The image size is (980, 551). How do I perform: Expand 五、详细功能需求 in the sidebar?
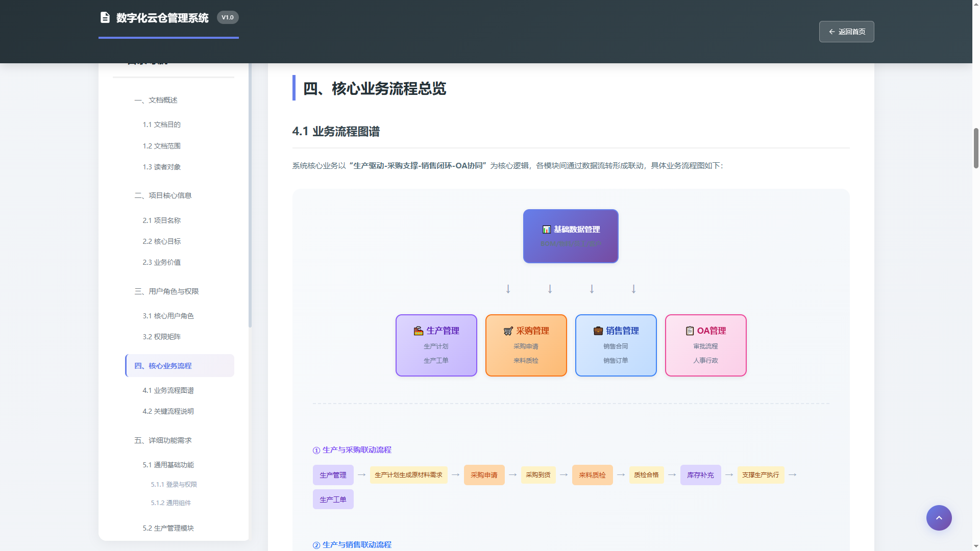163,440
